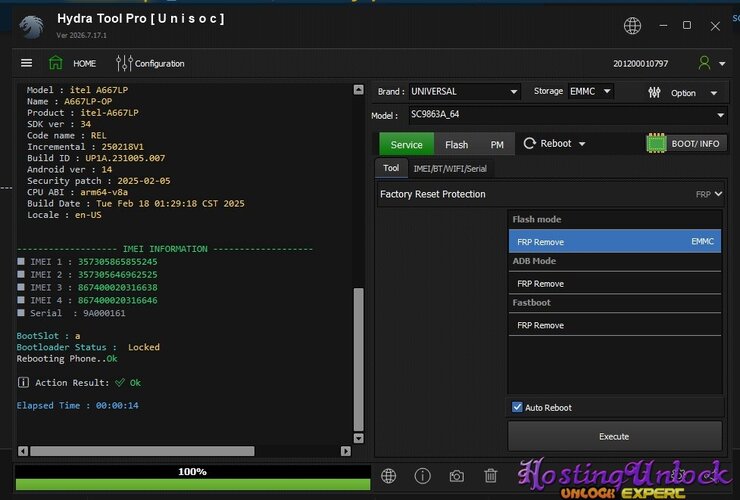The image size is (740, 500).
Task: Open the Model SC9863A_64 dropdown
Action: (x=721, y=115)
